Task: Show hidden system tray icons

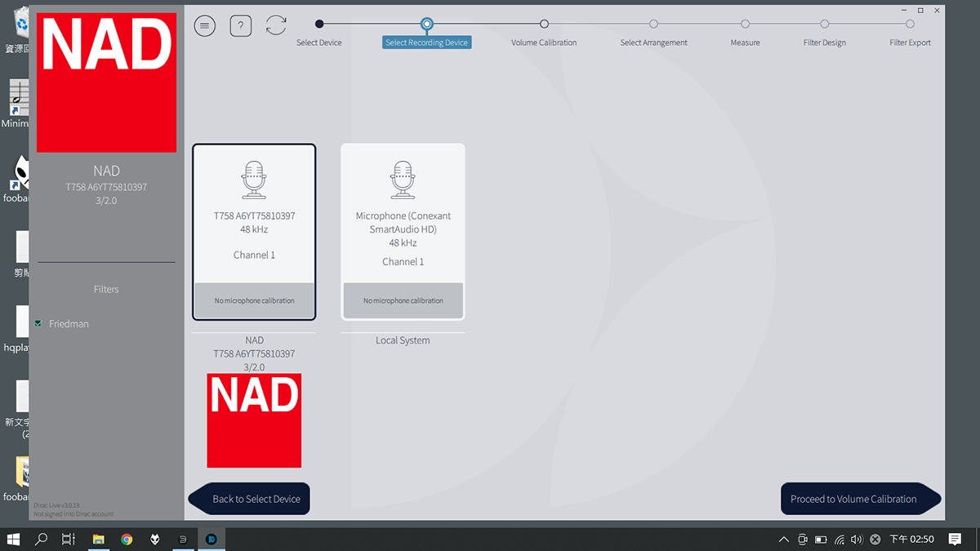Action: coord(784,539)
